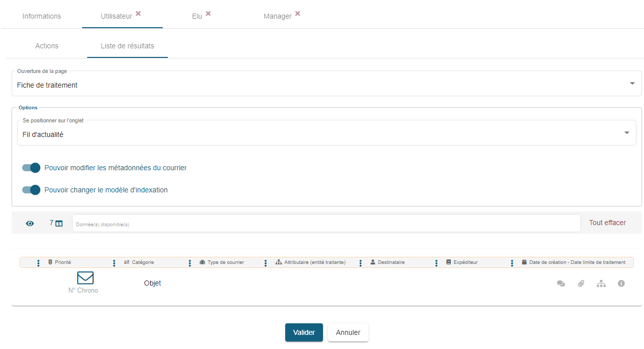Turn off 'Pouvoir changer le modèle d'indexation'

click(31, 190)
